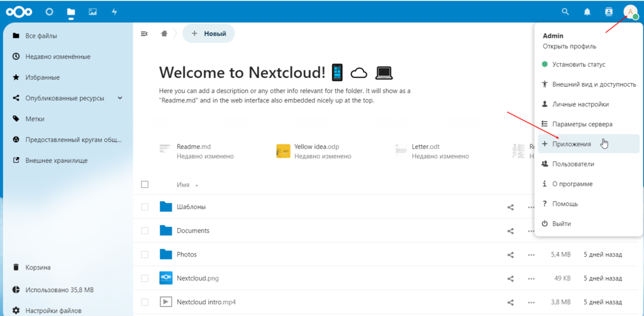Open the Nextcloud intro.mp4 file name
Viewport: 644px width, 316px height.
click(x=206, y=302)
